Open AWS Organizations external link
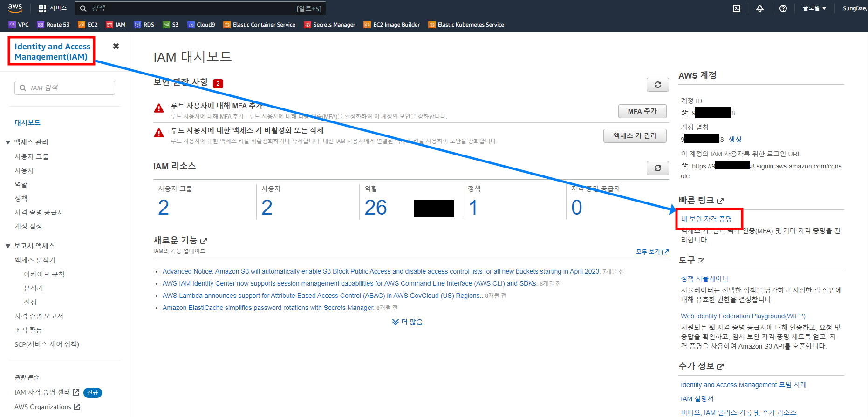 coord(48,407)
